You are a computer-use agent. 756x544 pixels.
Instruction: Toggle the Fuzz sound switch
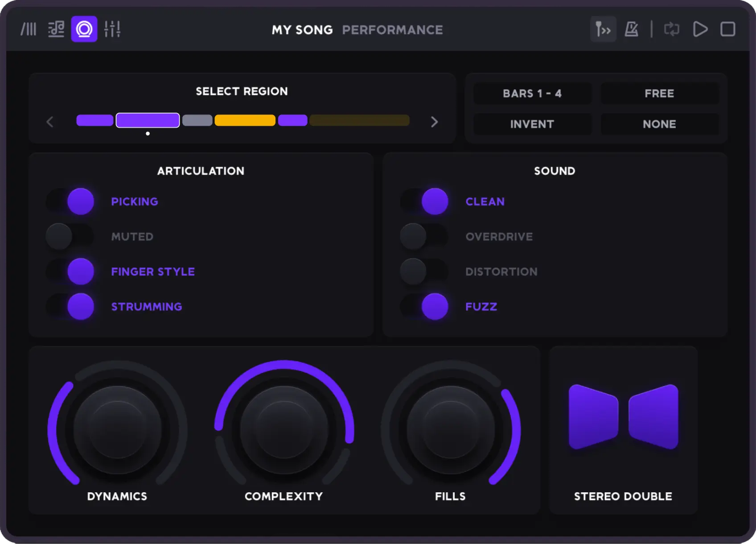pyautogui.click(x=424, y=307)
